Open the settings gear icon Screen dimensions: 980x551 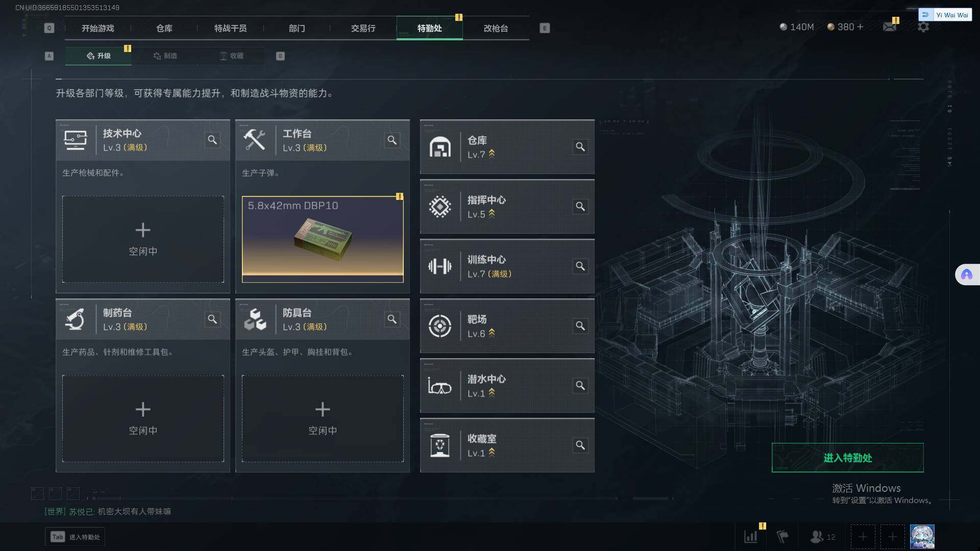click(923, 27)
